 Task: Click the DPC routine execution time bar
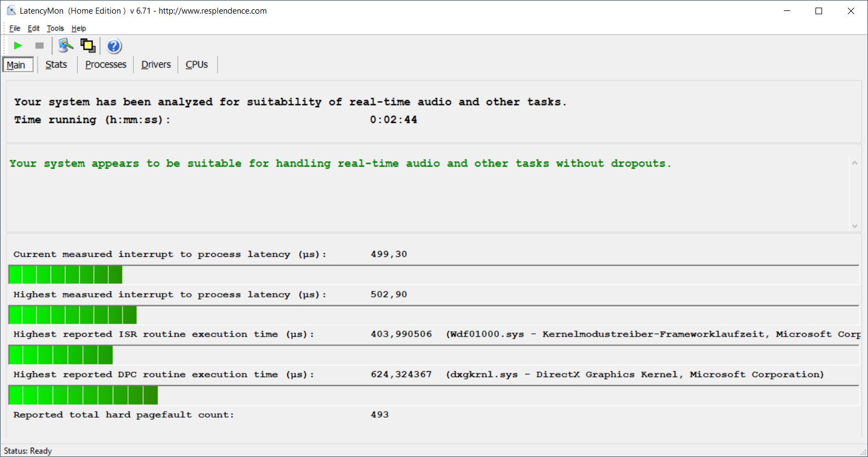pyautogui.click(x=83, y=395)
